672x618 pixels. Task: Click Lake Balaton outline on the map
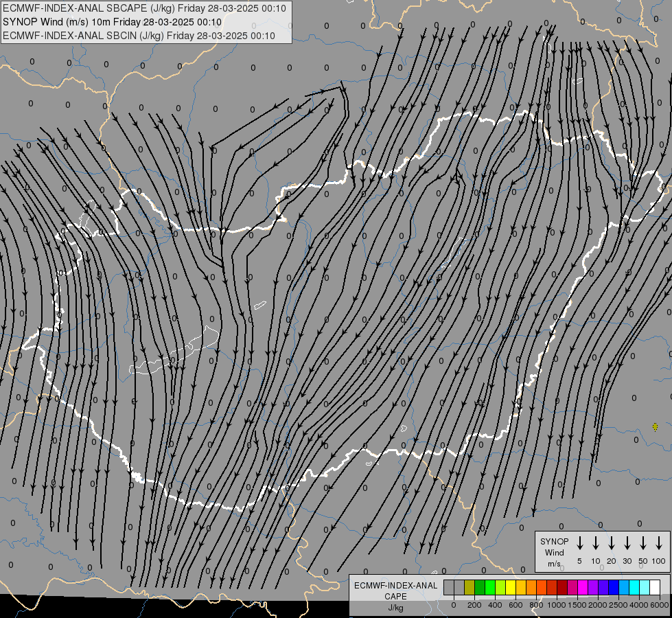point(174,352)
